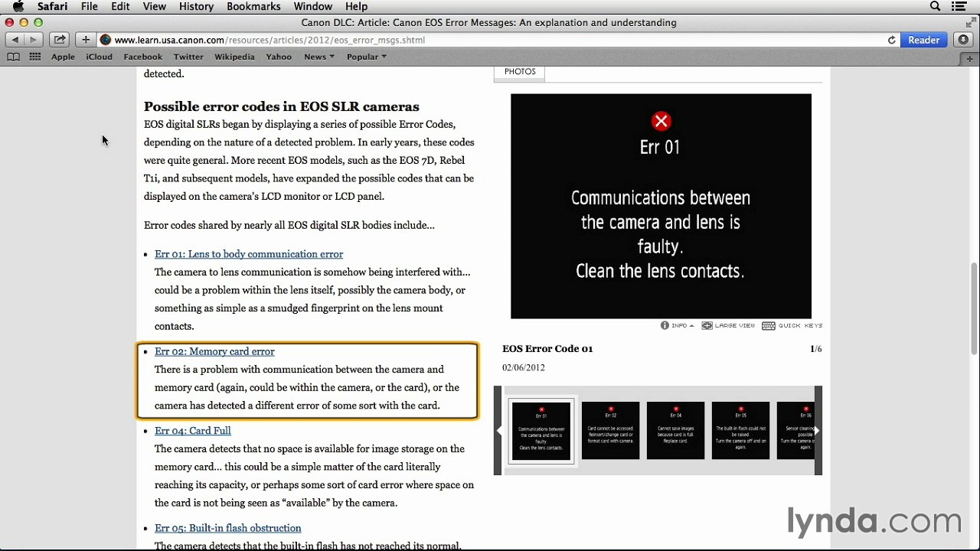Open the History menu

coord(196,6)
